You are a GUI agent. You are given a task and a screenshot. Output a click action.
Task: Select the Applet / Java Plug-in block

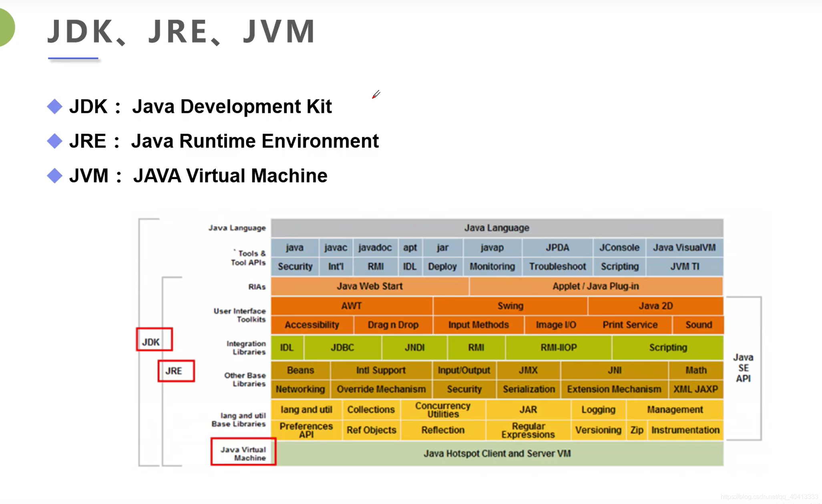pos(595,286)
